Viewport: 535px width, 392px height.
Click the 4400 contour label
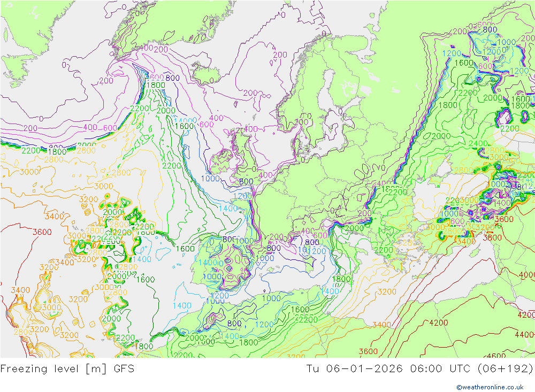point(524,335)
